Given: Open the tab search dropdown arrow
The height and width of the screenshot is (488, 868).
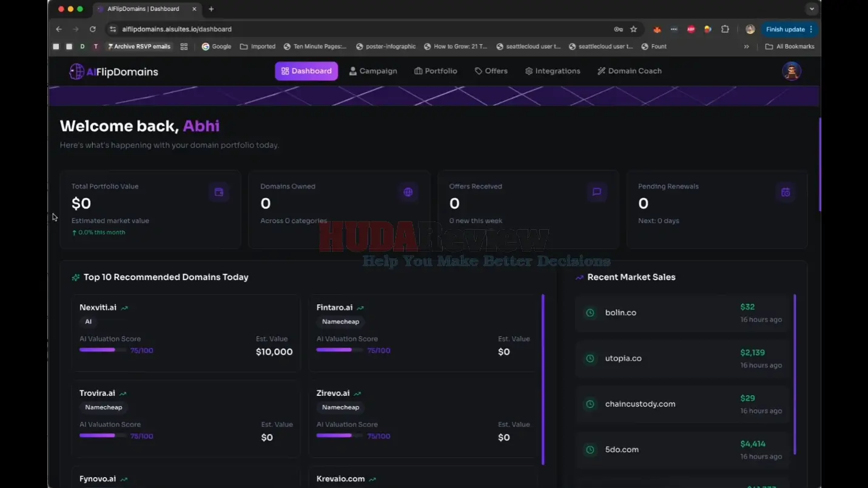Looking at the screenshot, I should [x=812, y=9].
